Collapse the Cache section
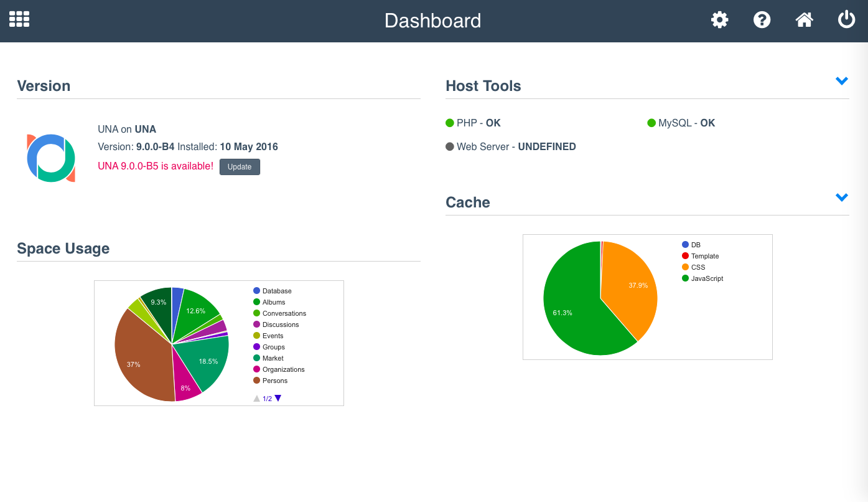 [x=842, y=197]
